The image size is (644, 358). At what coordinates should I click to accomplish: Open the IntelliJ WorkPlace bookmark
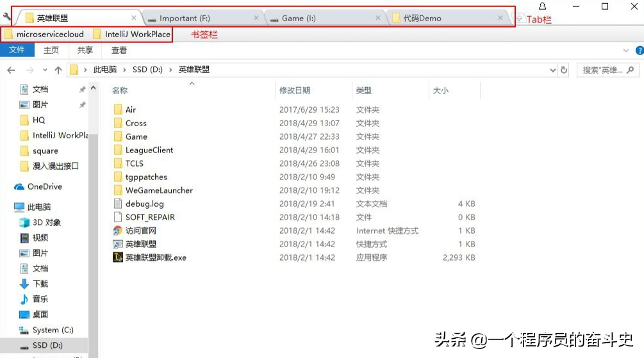point(132,35)
